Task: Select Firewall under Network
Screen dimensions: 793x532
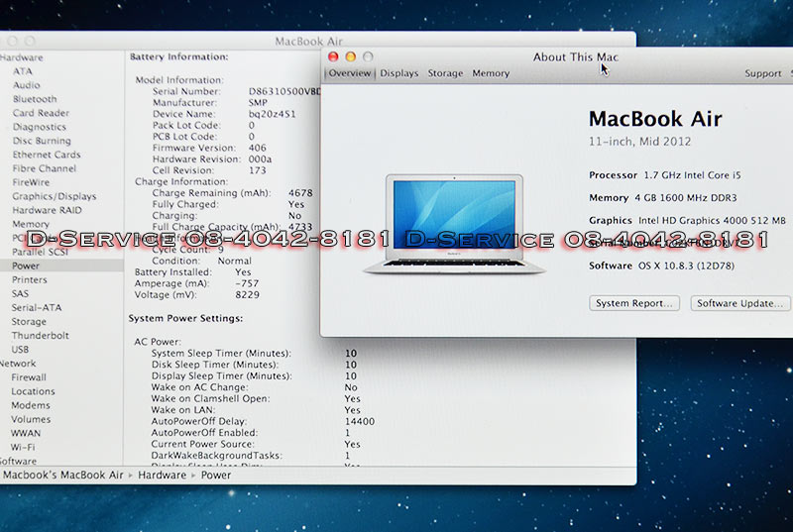Action: click(29, 377)
